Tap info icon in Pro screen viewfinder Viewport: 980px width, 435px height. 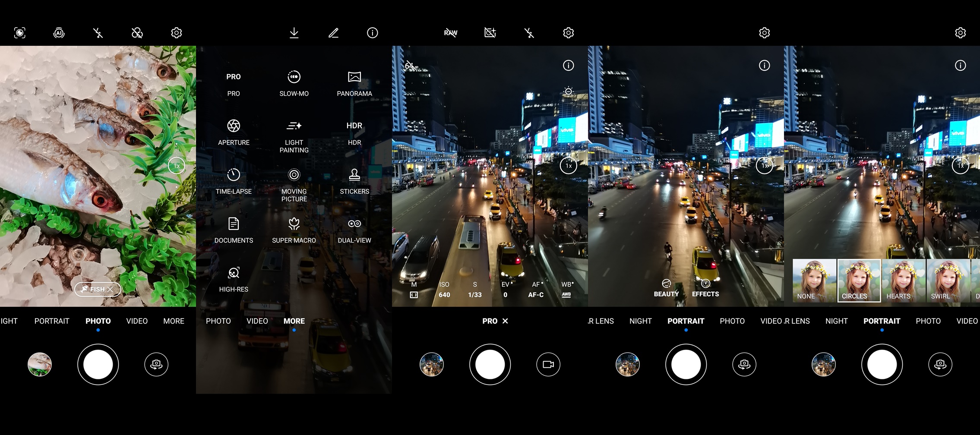pos(568,66)
